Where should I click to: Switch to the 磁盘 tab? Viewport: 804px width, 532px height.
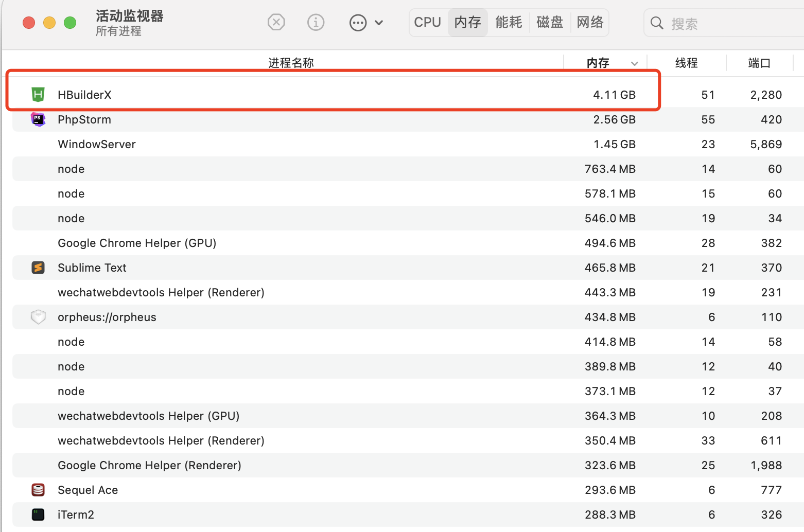(x=550, y=23)
